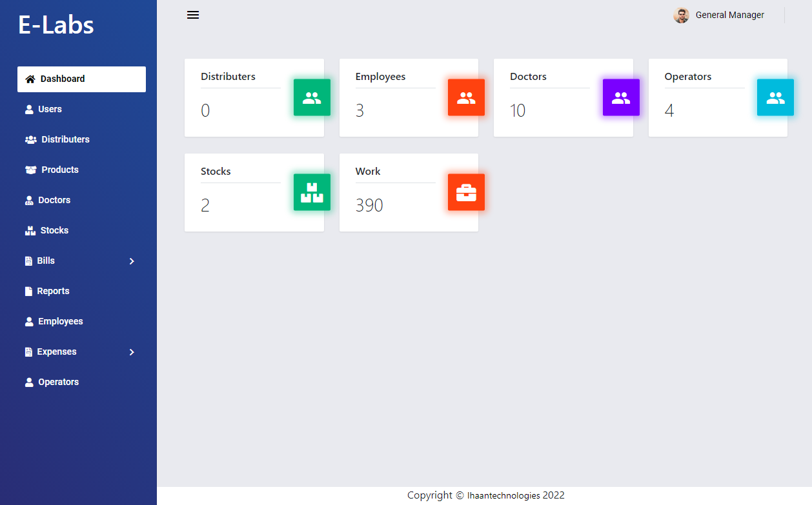The image size is (812, 505).
Task: Go to Dashboard in the sidebar
Action: 81,79
